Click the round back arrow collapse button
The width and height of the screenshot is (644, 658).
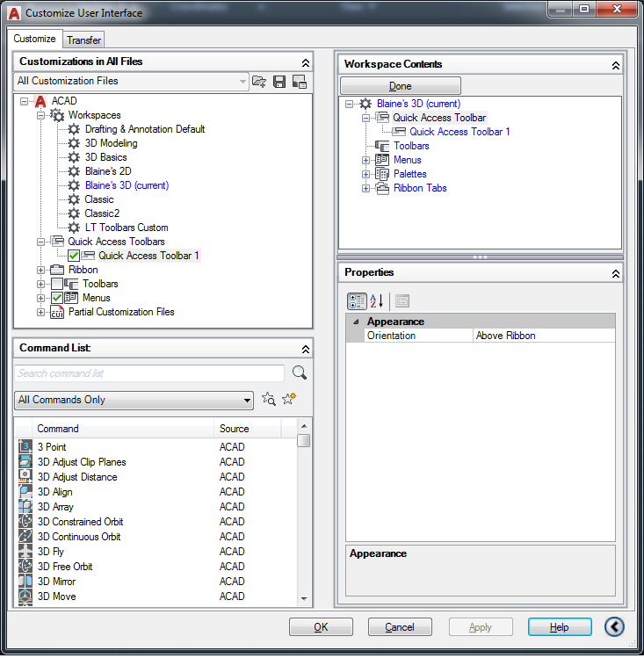point(614,627)
